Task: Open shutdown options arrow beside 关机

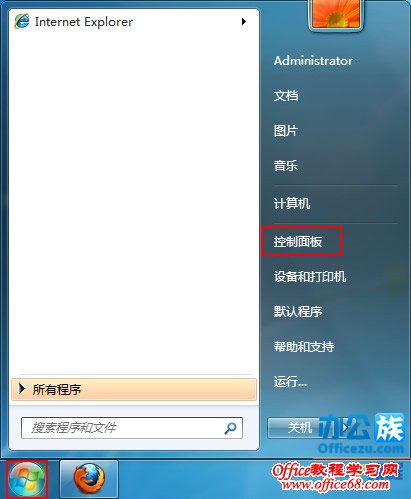Action: [x=346, y=428]
